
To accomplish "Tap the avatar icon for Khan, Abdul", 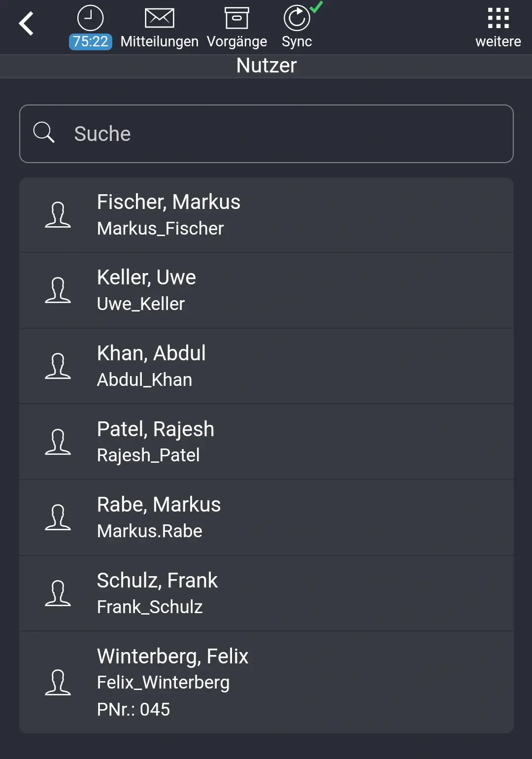I will click(59, 366).
